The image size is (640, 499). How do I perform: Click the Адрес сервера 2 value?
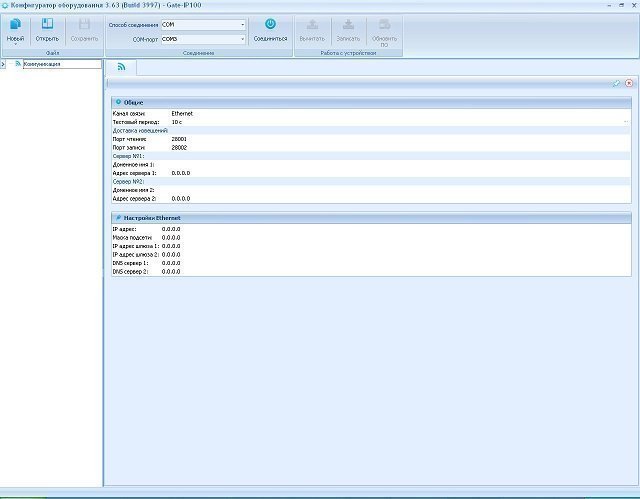(180, 199)
